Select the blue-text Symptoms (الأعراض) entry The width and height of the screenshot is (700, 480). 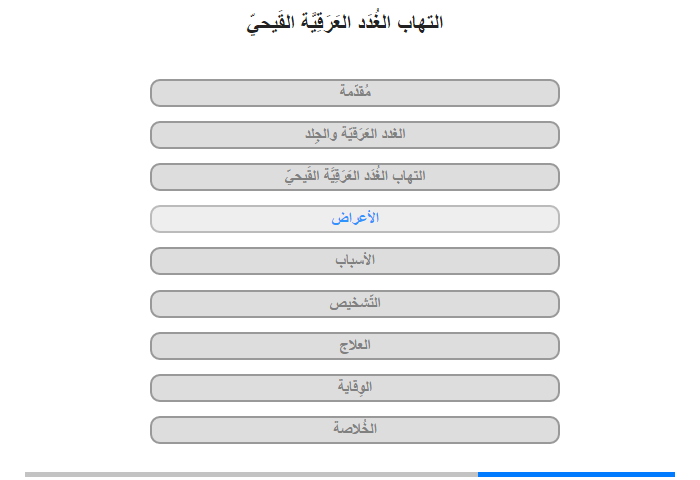click(x=355, y=219)
